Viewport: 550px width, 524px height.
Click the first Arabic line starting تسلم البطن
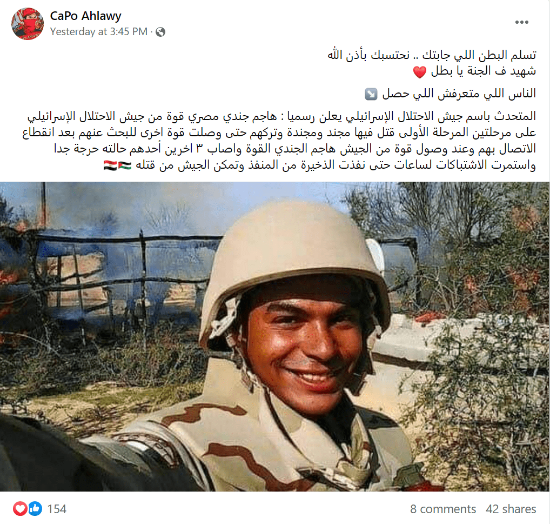click(x=431, y=55)
